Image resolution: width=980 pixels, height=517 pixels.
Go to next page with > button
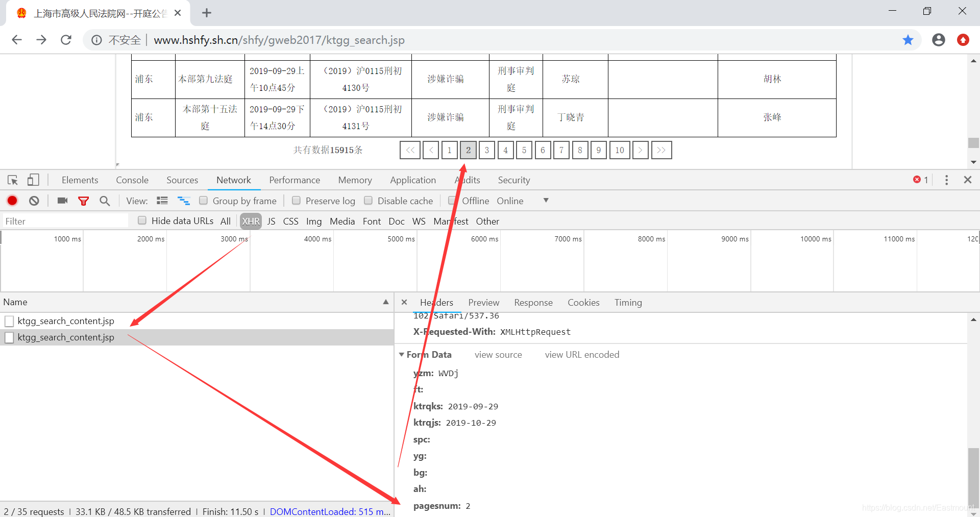(641, 150)
